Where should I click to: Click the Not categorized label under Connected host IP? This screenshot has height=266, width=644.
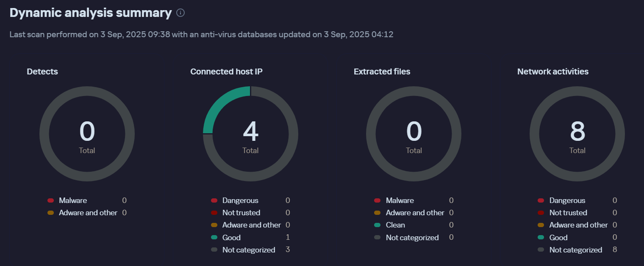pyautogui.click(x=249, y=250)
